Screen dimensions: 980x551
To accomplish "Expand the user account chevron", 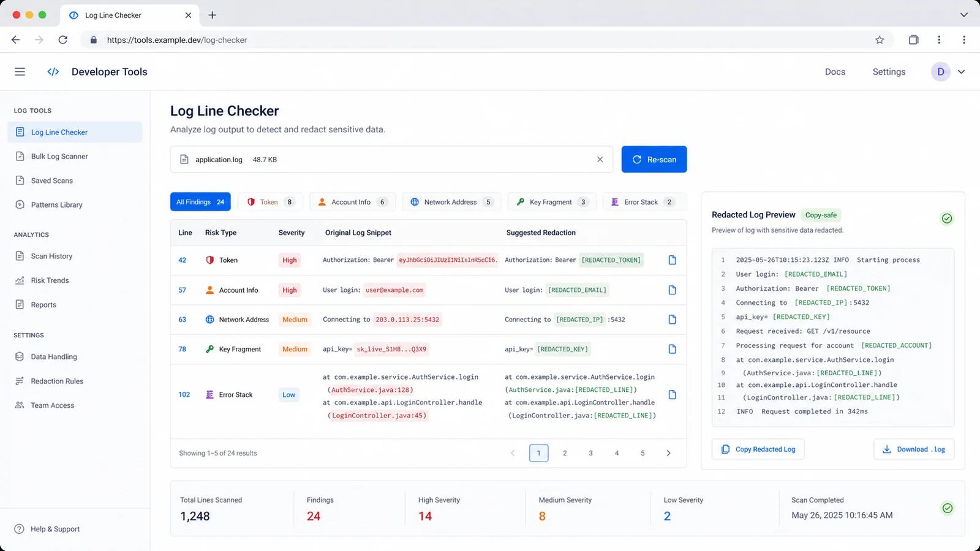I will tap(961, 72).
